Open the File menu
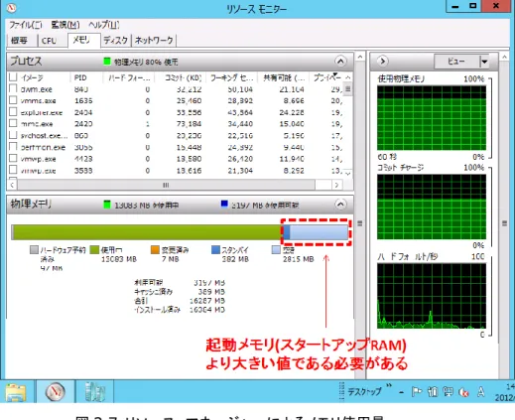Viewport: 515px width, 420px height. (26, 25)
